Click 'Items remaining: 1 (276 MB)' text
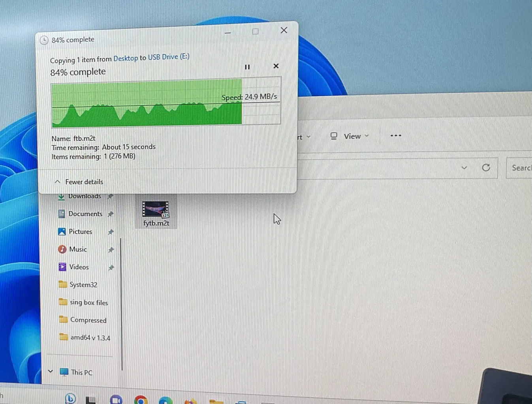The height and width of the screenshot is (404, 532). pyautogui.click(x=94, y=156)
